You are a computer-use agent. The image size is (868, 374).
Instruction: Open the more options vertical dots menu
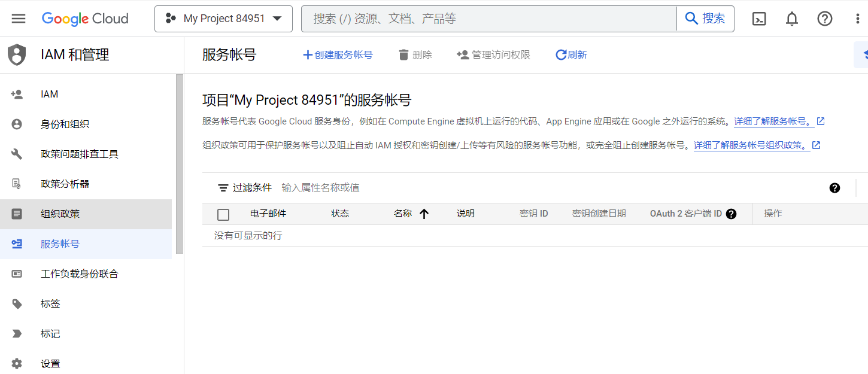858,19
